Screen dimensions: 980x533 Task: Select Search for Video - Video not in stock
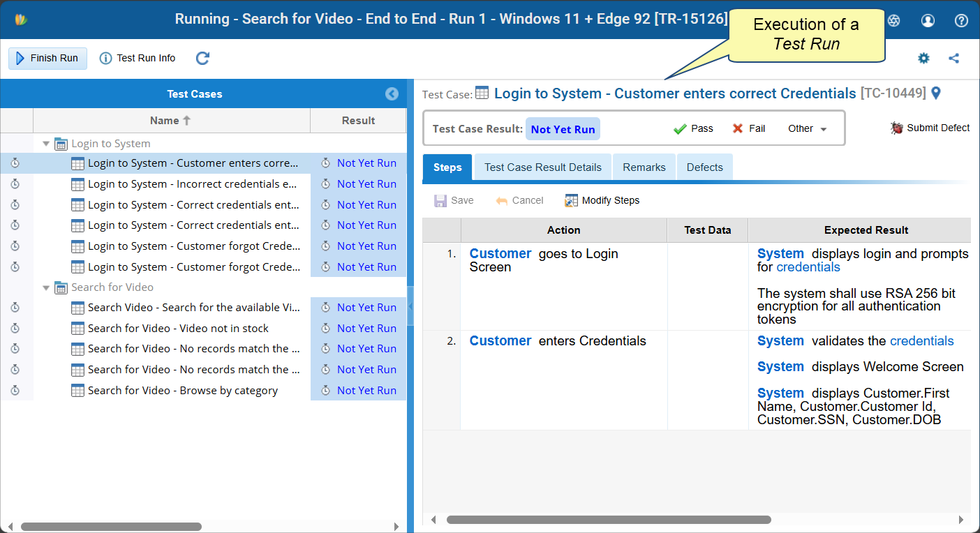coord(202,328)
